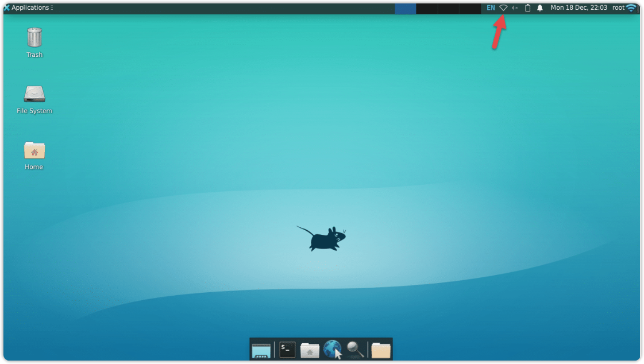The width and height of the screenshot is (644, 364).
Task: Open the network connection diamond icon
Action: 503,8
